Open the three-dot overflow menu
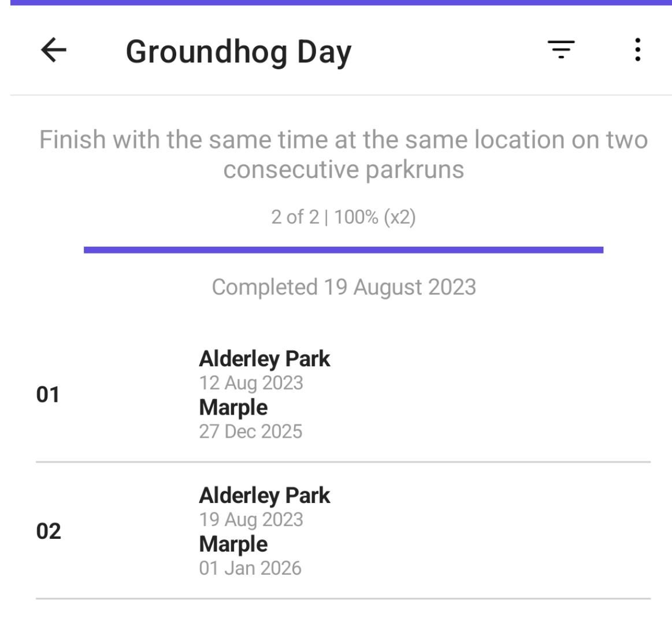The image size is (672, 633). tap(637, 50)
